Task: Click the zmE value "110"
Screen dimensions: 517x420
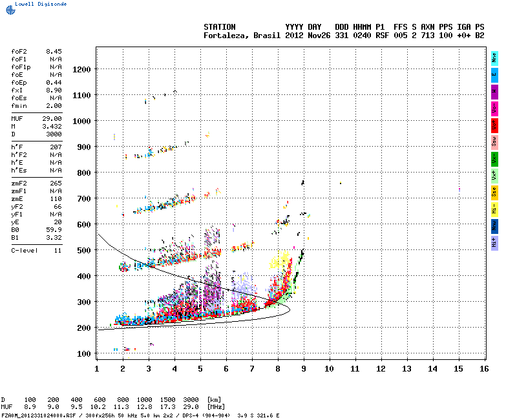Action: pyautogui.click(x=56, y=199)
